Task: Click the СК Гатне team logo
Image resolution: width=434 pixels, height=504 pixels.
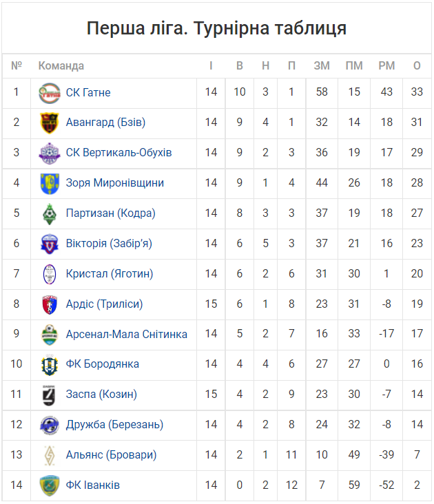Action: click(x=50, y=93)
